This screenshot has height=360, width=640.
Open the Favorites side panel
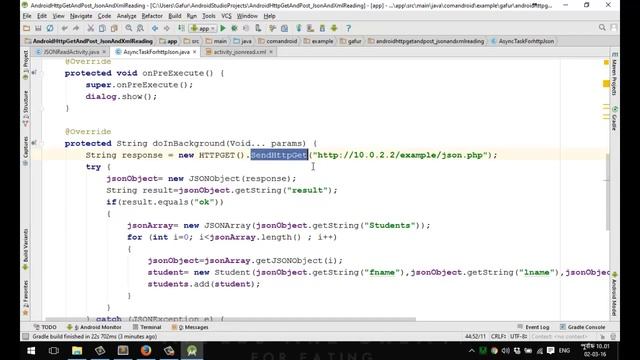pos(26,298)
